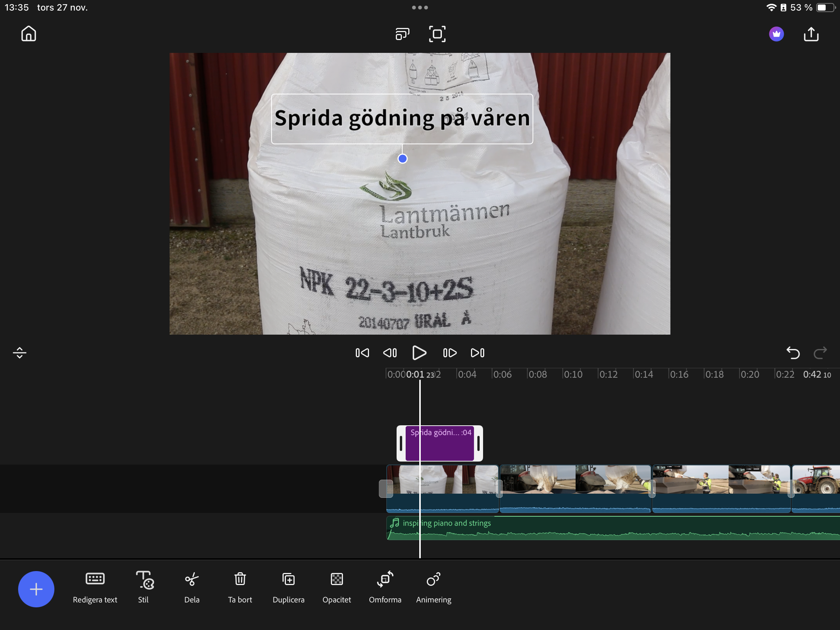840x630 pixels.
Task: Undo the last action
Action: pos(793,353)
